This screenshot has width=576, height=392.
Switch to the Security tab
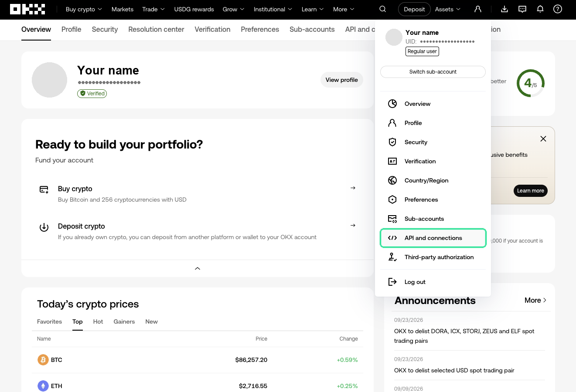click(105, 29)
